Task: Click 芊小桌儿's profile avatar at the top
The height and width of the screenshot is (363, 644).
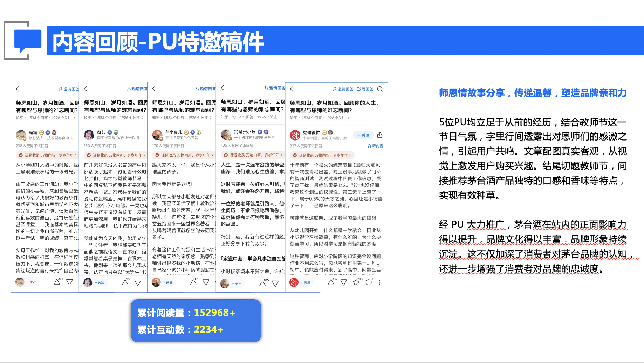Action: 157,135
